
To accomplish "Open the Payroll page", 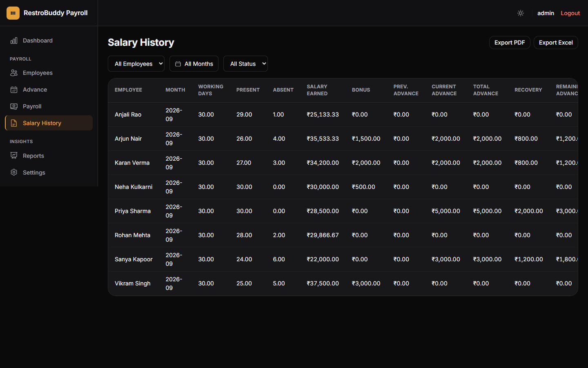I will point(49,106).
